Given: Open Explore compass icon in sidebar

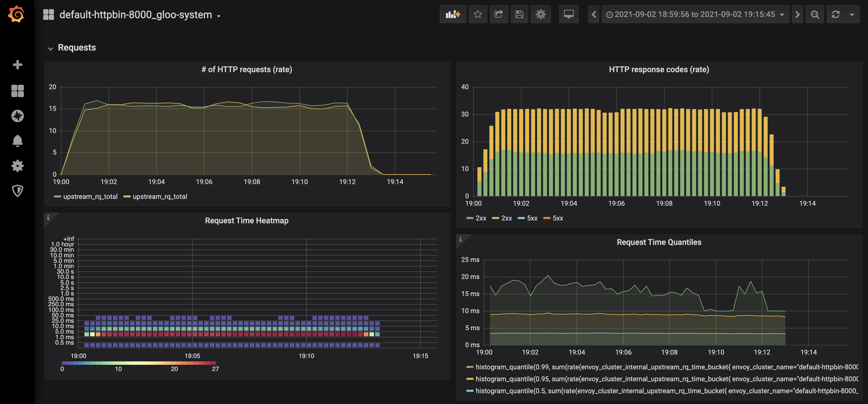Looking at the screenshot, I should click(x=17, y=116).
